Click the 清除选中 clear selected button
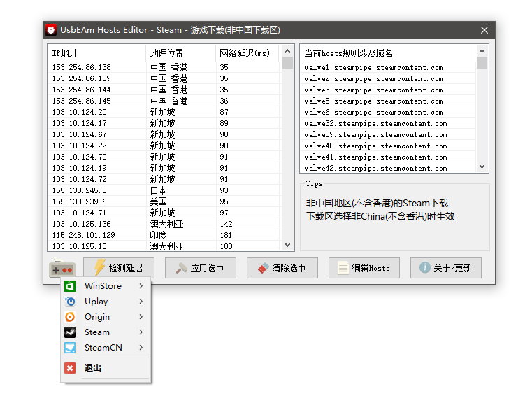This screenshot has height=403, width=532. point(282,268)
